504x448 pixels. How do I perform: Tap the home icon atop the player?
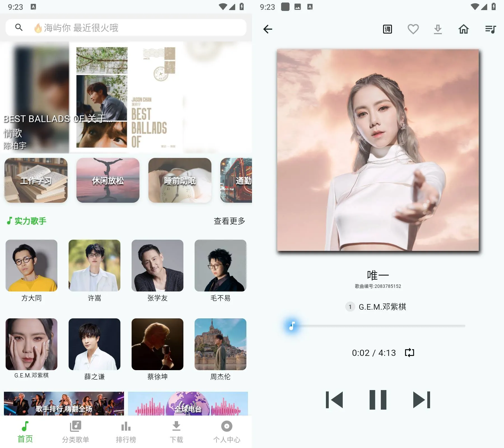tap(464, 29)
